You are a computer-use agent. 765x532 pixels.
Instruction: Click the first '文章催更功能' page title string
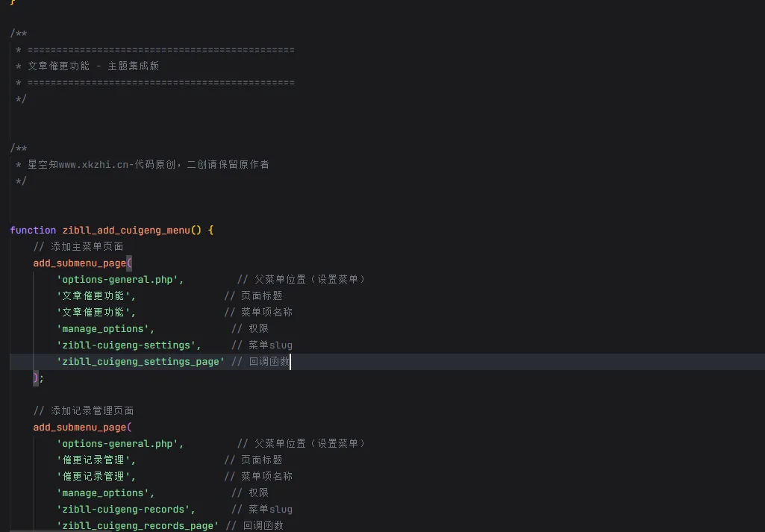tap(96, 295)
